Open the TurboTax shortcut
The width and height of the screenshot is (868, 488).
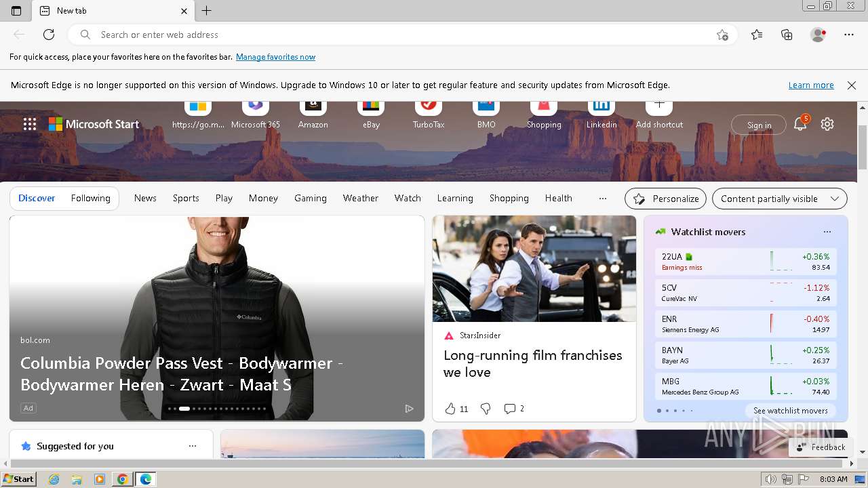click(429, 115)
